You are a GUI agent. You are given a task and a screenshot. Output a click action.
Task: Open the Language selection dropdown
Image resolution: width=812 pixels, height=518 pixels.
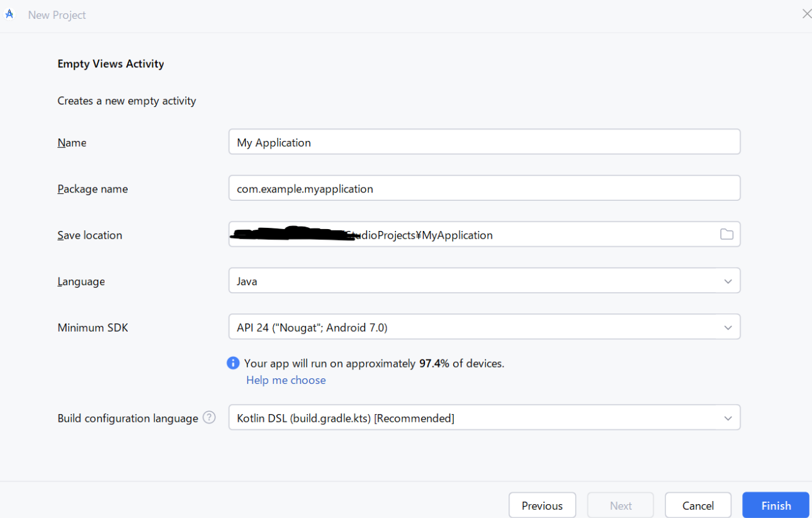coord(485,281)
